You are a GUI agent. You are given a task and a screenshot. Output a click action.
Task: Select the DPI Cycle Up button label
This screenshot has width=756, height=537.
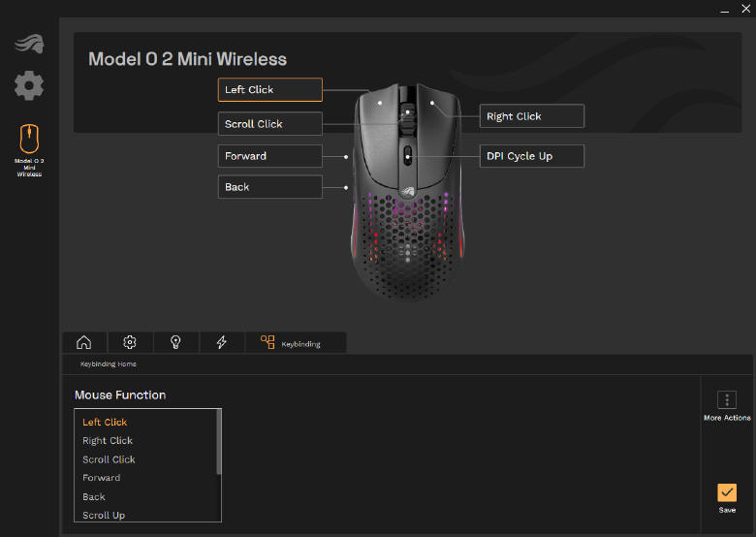[x=532, y=156]
